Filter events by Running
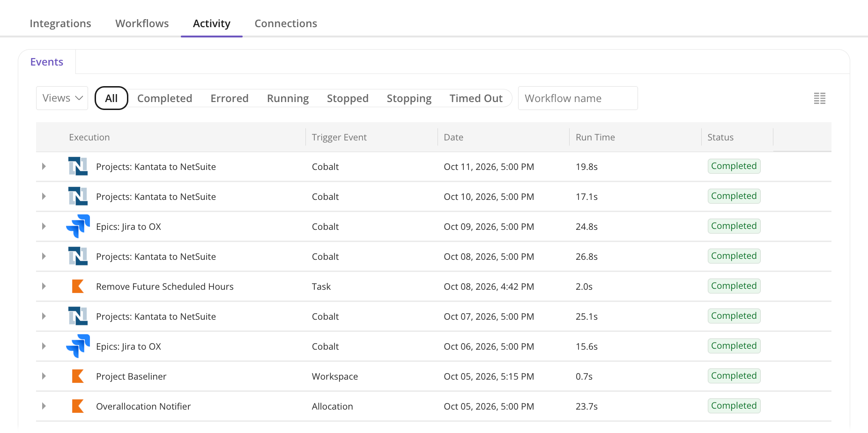Screen dimensions: 868x433 (x=288, y=98)
